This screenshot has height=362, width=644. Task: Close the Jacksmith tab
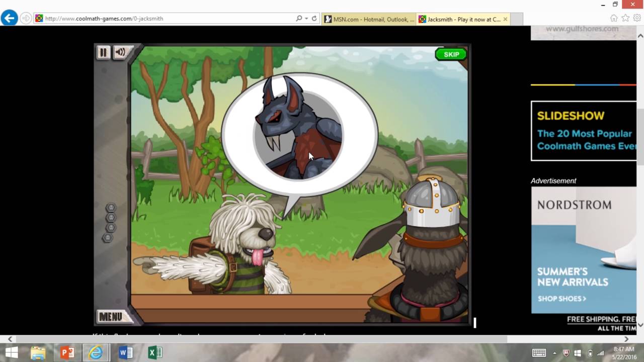505,19
